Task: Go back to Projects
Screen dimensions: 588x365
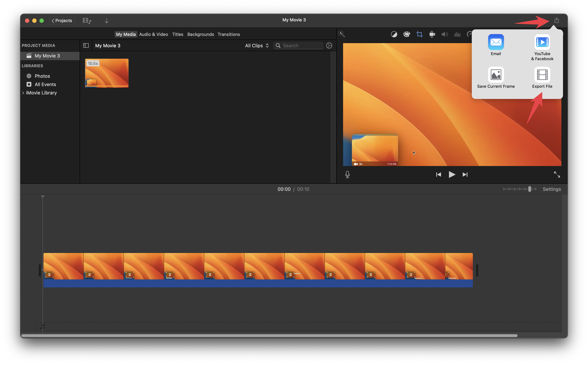Action: point(62,20)
